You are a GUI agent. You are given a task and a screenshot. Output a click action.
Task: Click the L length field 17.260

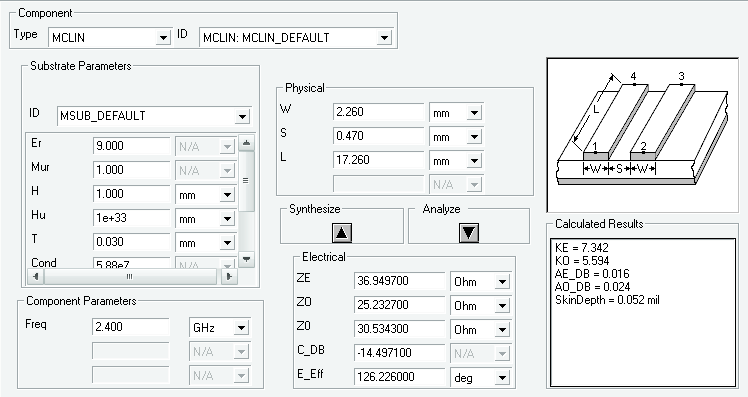click(378, 160)
